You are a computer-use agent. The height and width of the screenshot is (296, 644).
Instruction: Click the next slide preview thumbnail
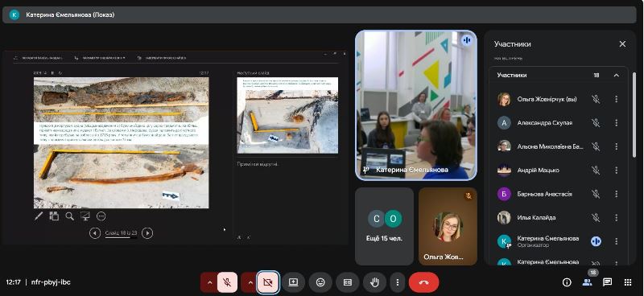point(287,115)
